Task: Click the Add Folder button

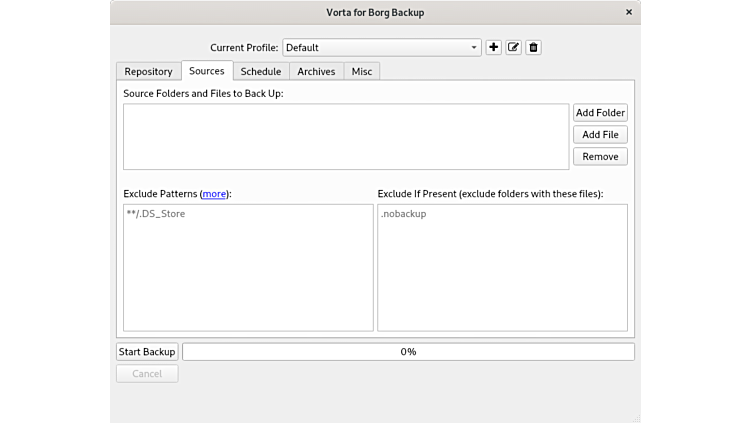Action: coord(600,113)
